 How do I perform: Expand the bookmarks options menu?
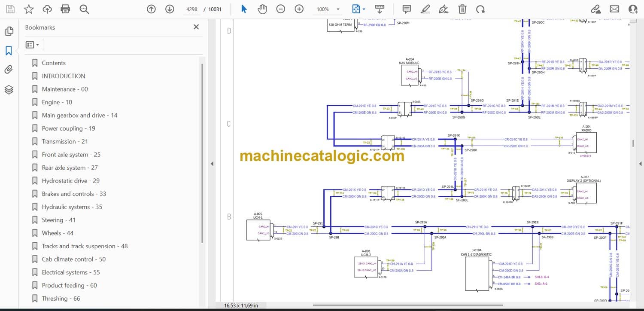tap(33, 45)
